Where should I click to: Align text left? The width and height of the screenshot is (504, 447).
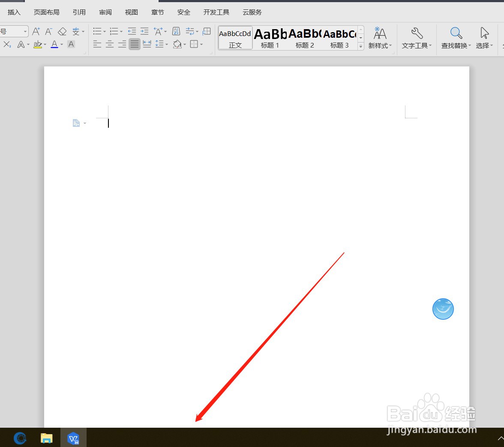tap(97, 44)
